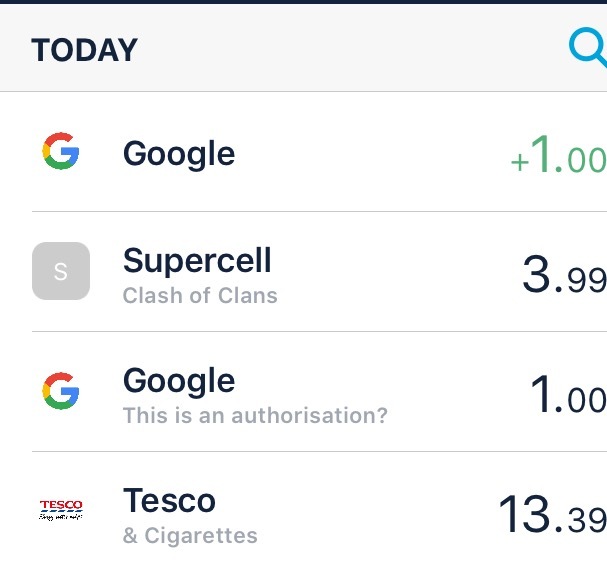Select the '& Cigarettes' note

point(190,536)
